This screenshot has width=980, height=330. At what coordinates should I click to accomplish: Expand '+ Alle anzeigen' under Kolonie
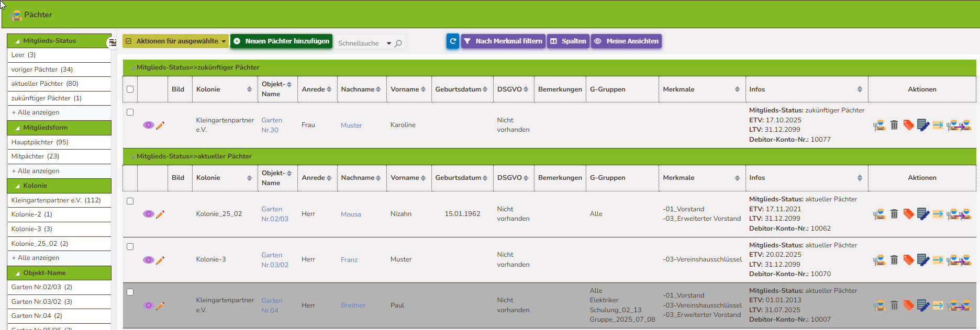(36, 258)
